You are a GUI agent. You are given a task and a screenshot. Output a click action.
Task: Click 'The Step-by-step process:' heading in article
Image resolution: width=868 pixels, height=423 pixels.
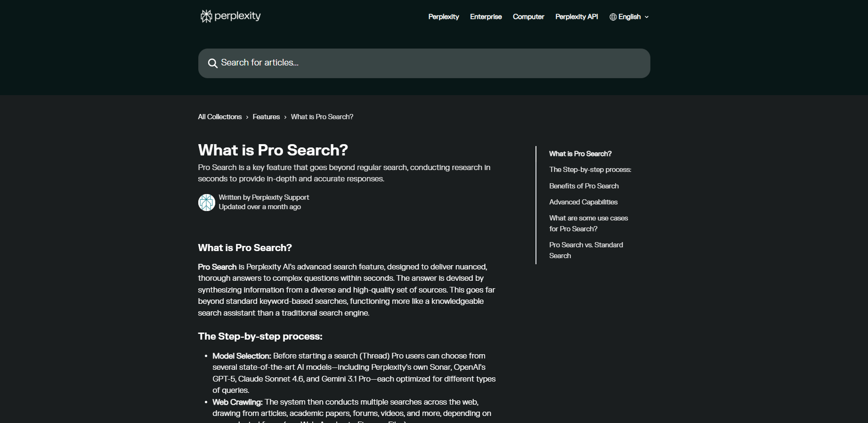260,336
